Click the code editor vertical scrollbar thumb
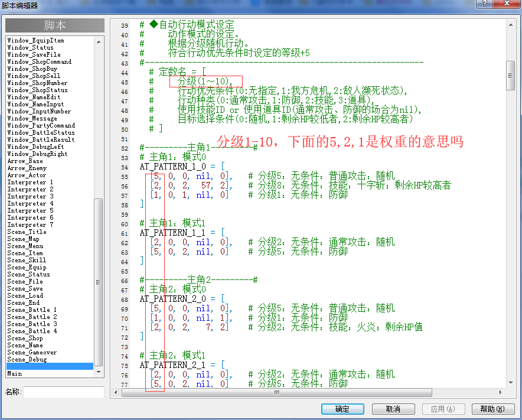Image resolution: width=522 pixels, height=420 pixels. pos(511,76)
